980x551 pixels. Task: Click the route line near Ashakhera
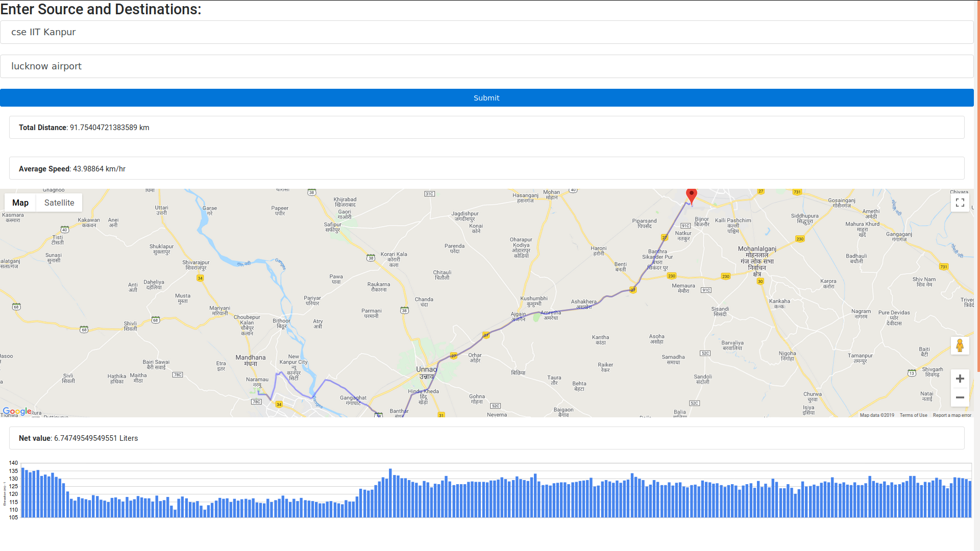[x=595, y=304]
